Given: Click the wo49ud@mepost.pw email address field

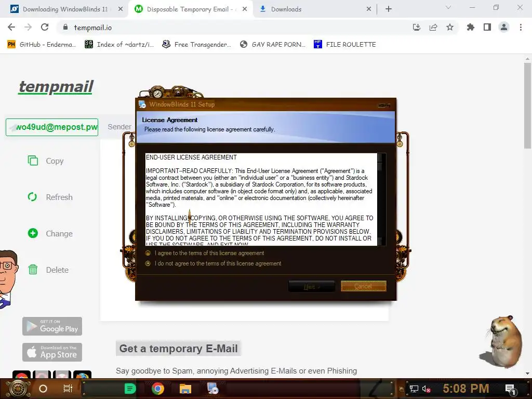Looking at the screenshot, I should pyautogui.click(x=52, y=127).
